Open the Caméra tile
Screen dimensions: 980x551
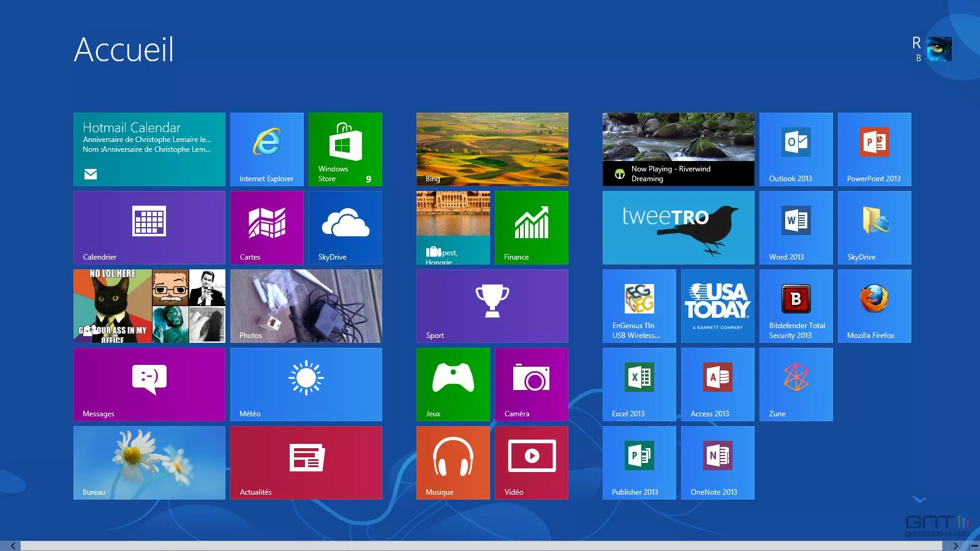531,384
